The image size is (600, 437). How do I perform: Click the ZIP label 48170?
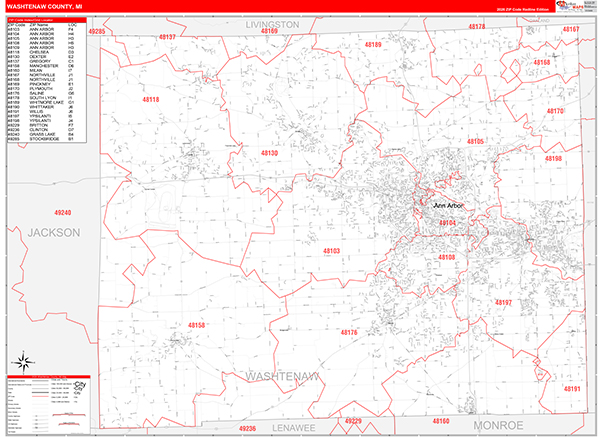(555, 111)
